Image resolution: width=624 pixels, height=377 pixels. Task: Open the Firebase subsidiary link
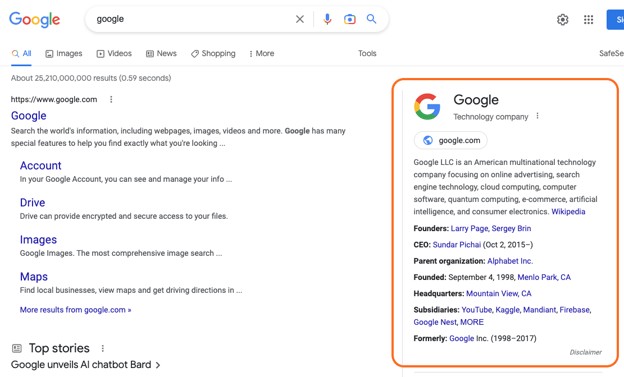pyautogui.click(x=575, y=310)
